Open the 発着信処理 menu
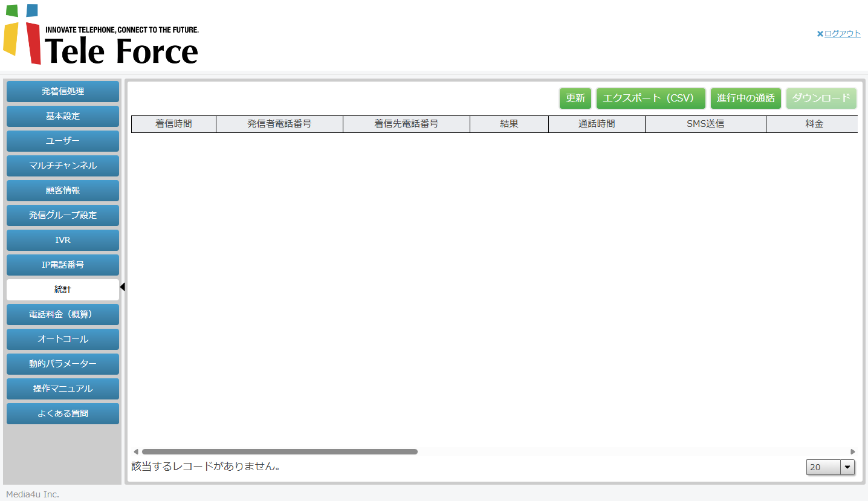The width and height of the screenshot is (868, 501). pos(63,92)
